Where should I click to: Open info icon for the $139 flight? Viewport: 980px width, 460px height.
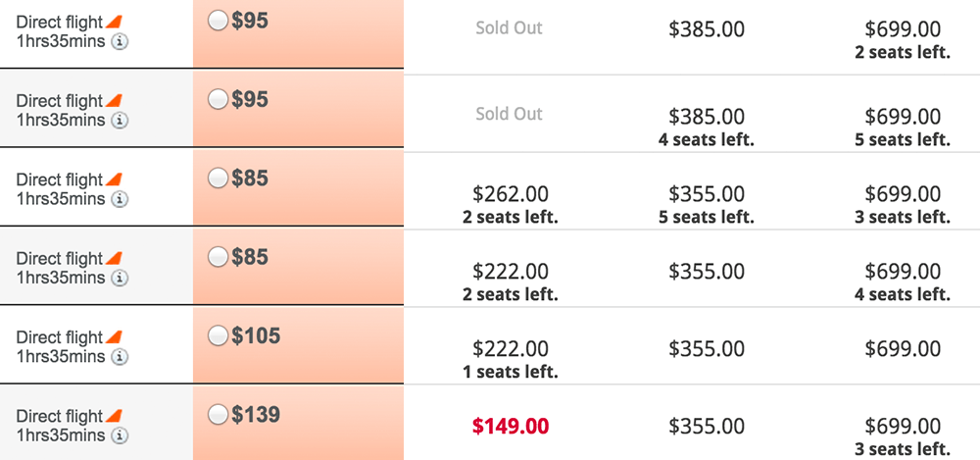120,435
